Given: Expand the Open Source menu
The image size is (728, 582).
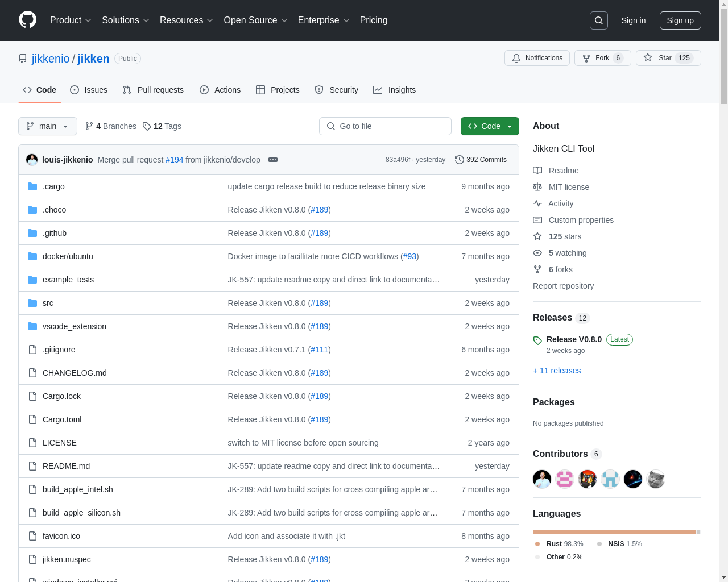Looking at the screenshot, I should click(x=256, y=20).
